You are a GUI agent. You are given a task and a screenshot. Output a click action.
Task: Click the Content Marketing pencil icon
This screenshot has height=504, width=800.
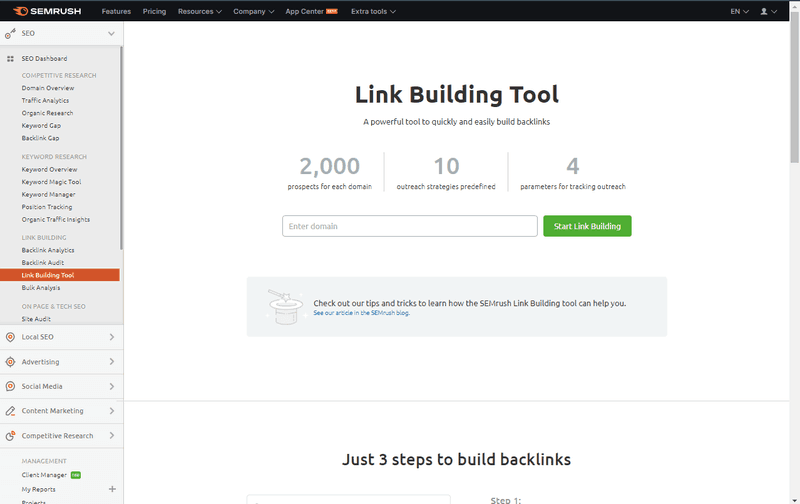coord(10,411)
